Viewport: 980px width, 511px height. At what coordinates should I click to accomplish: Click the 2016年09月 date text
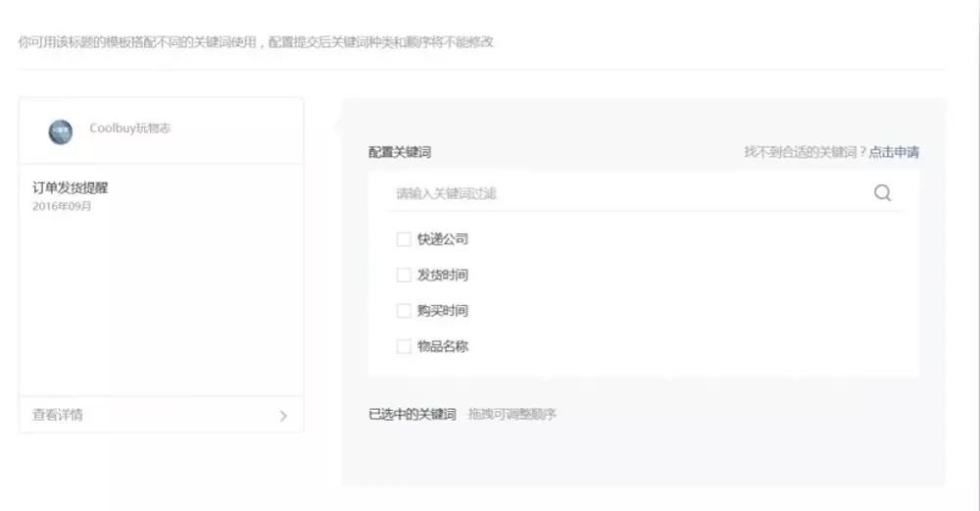(62, 206)
